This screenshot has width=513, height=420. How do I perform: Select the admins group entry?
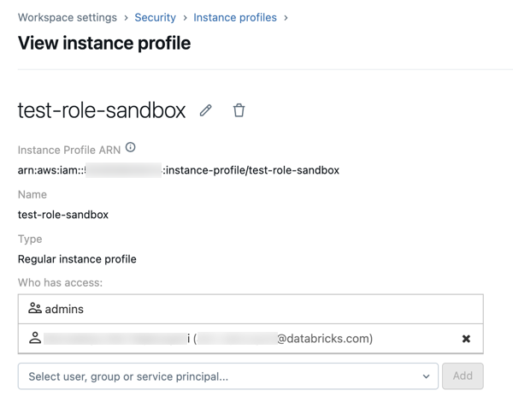click(65, 309)
